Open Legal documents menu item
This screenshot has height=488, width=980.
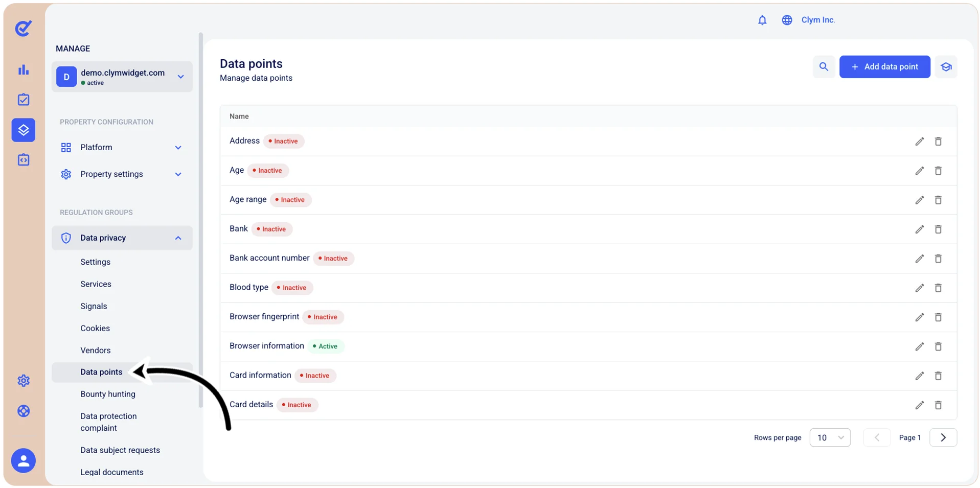[x=112, y=472]
